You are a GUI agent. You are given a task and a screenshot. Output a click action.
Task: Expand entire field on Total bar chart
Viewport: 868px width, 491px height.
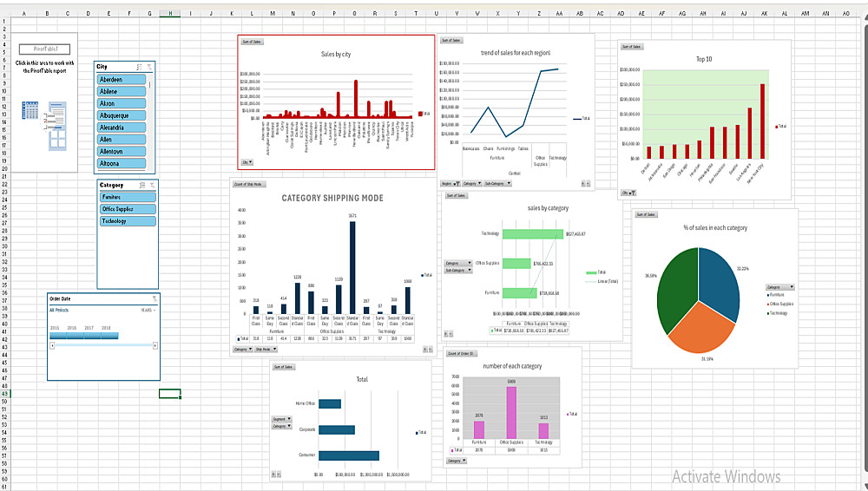coord(273,475)
